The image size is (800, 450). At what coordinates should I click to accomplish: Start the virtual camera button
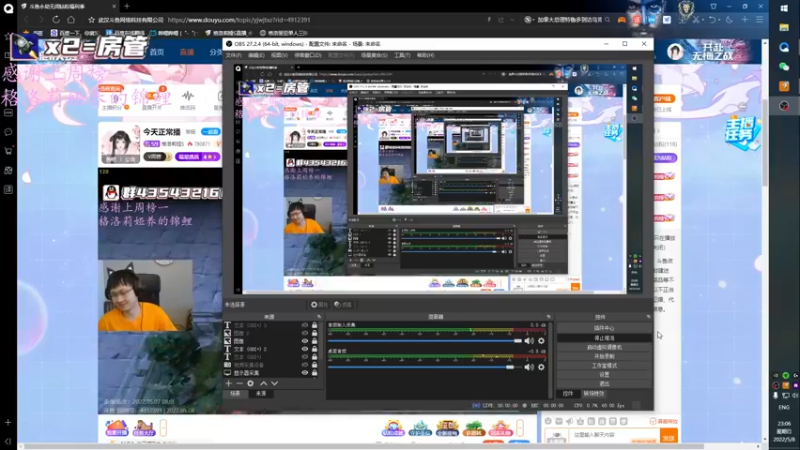pyautogui.click(x=604, y=347)
